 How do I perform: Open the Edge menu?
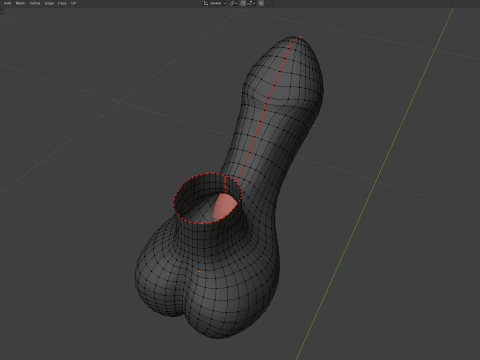(49, 3)
